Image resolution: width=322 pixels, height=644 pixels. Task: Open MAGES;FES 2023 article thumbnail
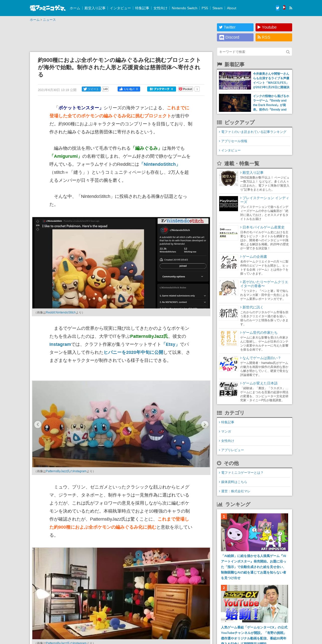point(235,80)
